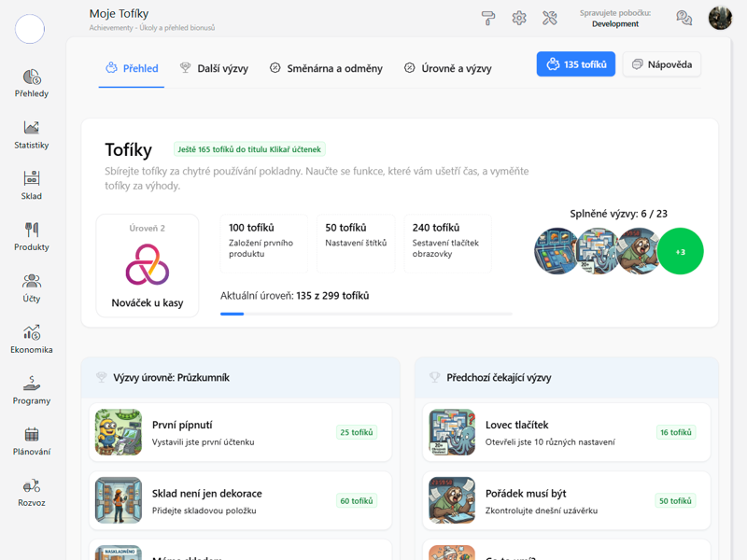Click the Aktuální úroveň: 135 z 299 tofíků text
747x560 pixels.
[x=294, y=296]
